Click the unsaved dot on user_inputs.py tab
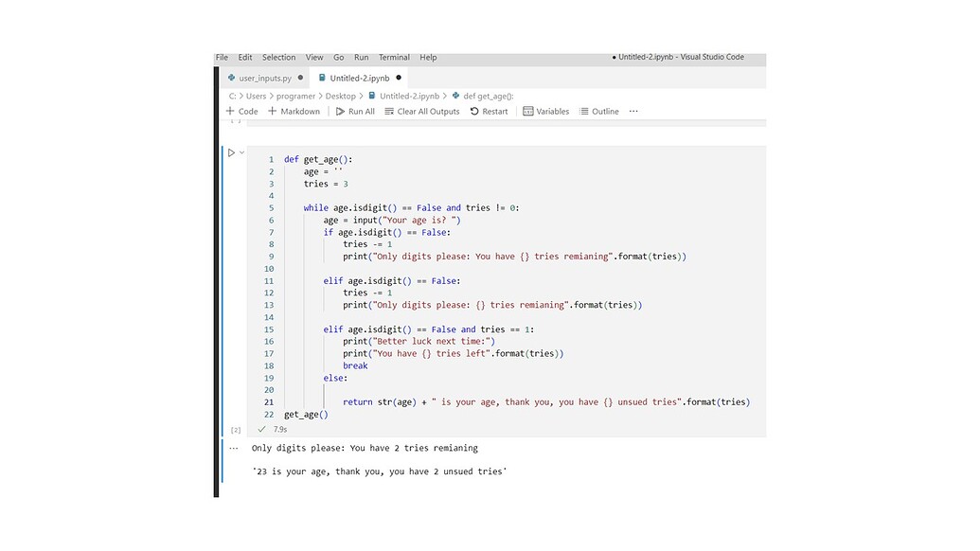Image resolution: width=980 pixels, height=551 pixels. coord(300,78)
